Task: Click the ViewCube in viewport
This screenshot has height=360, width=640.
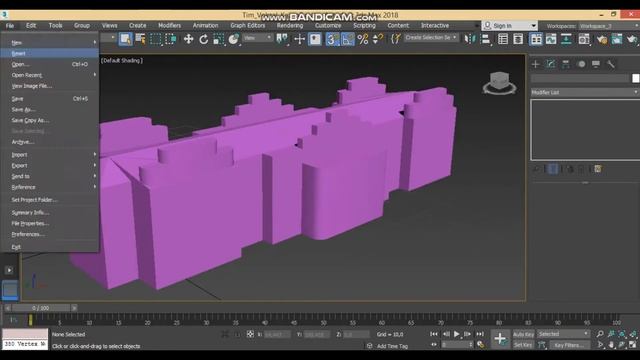Action: click(x=499, y=83)
